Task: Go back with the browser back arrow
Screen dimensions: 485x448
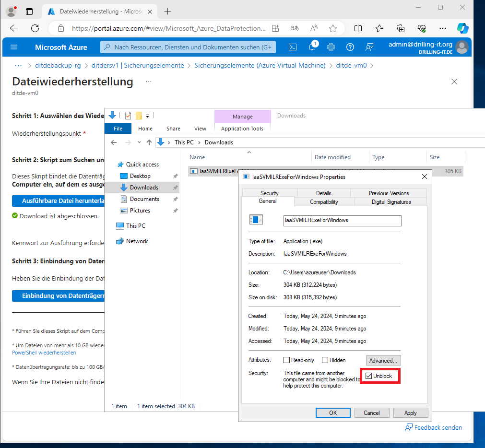Action: [14, 28]
